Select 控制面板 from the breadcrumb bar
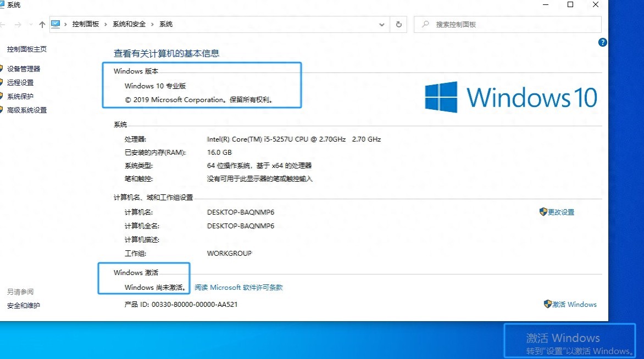Screen dimensions: 644x359 (86, 24)
